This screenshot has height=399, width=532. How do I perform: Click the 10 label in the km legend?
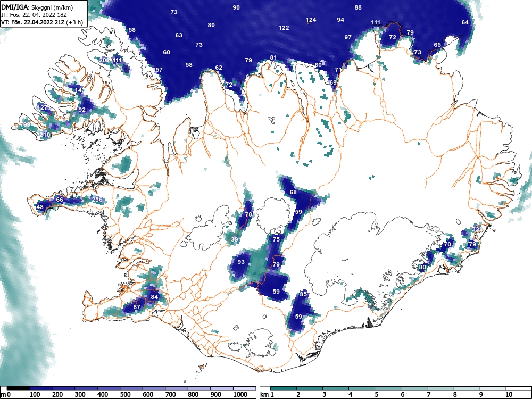pyautogui.click(x=509, y=395)
